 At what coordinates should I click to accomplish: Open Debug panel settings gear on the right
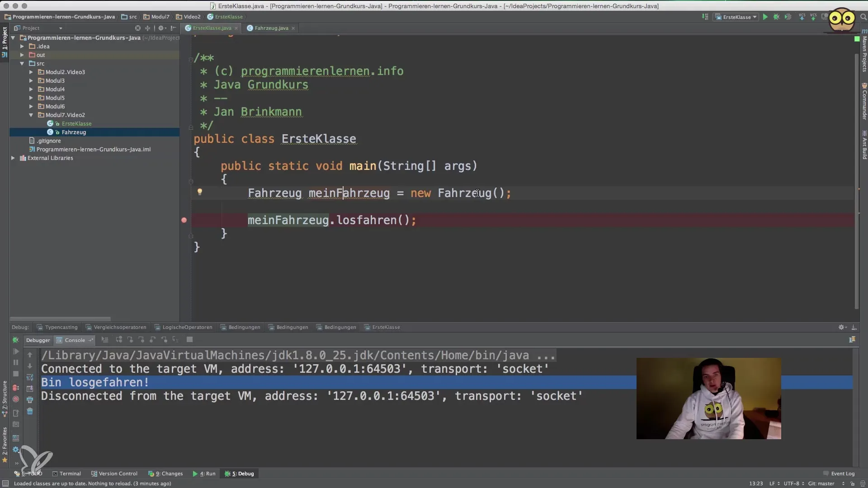pos(842,327)
